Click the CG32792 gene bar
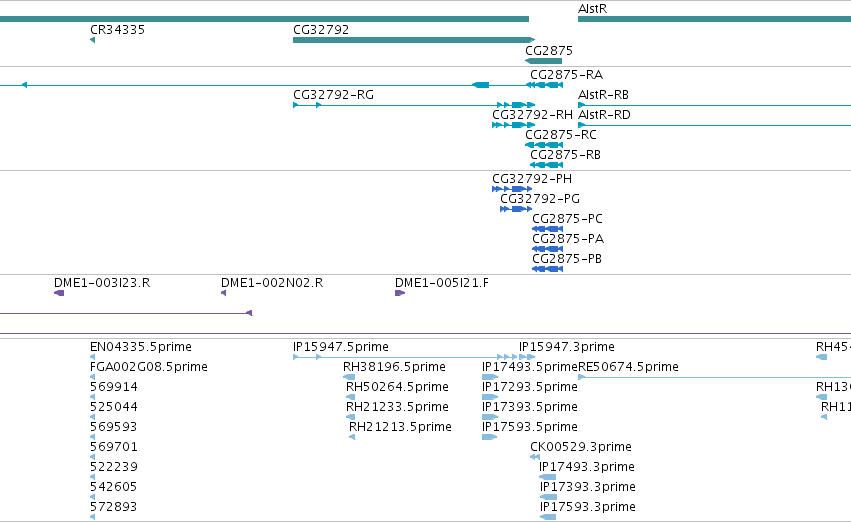Image resolution: width=851 pixels, height=522 pixels. [414, 40]
